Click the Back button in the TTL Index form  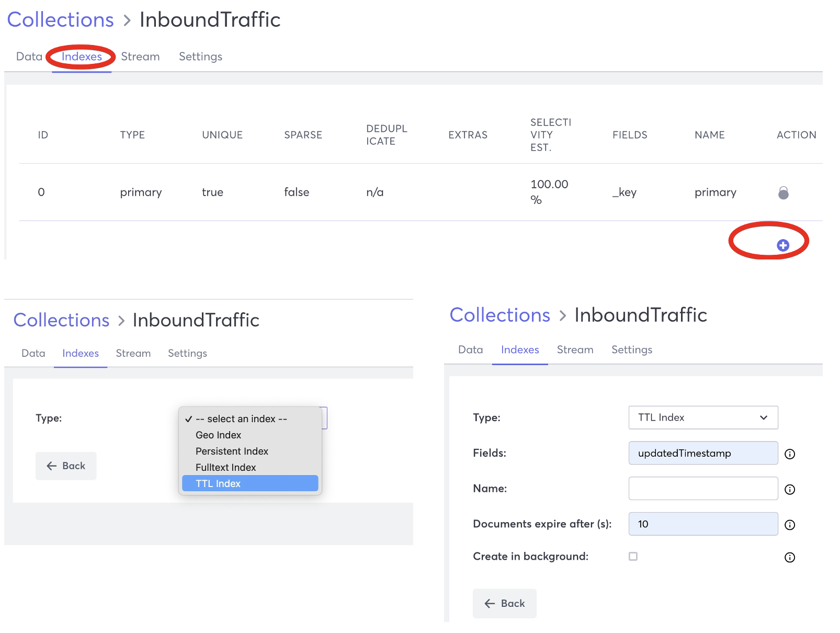click(504, 603)
